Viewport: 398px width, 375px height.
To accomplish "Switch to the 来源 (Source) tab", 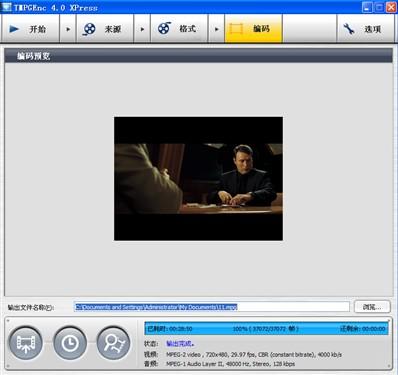I will 105,29.
